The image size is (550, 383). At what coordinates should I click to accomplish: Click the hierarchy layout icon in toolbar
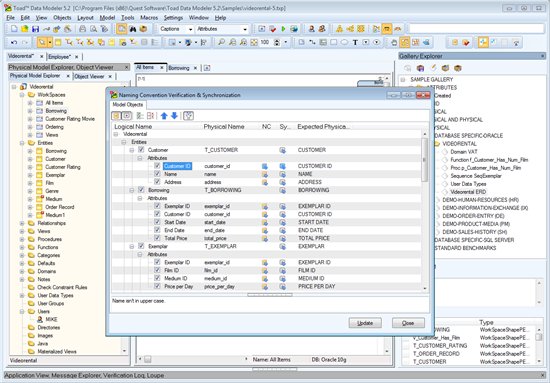[x=339, y=29]
